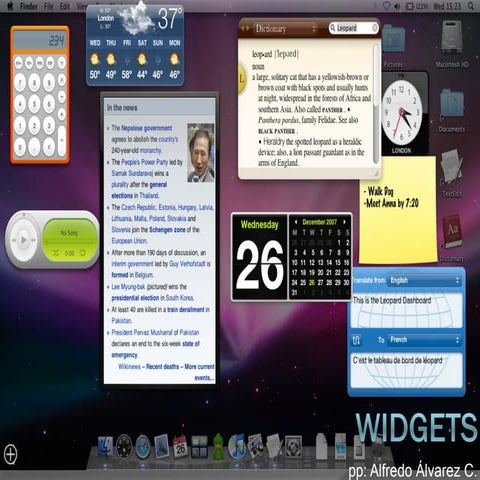The image size is (480, 480).
Task: Open the Finder menu
Action: coord(28,6)
